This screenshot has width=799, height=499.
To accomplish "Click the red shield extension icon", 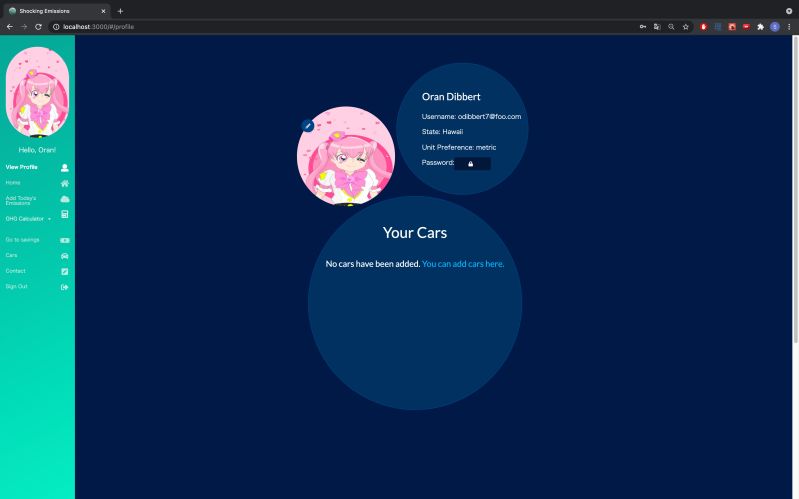I will coord(704,27).
